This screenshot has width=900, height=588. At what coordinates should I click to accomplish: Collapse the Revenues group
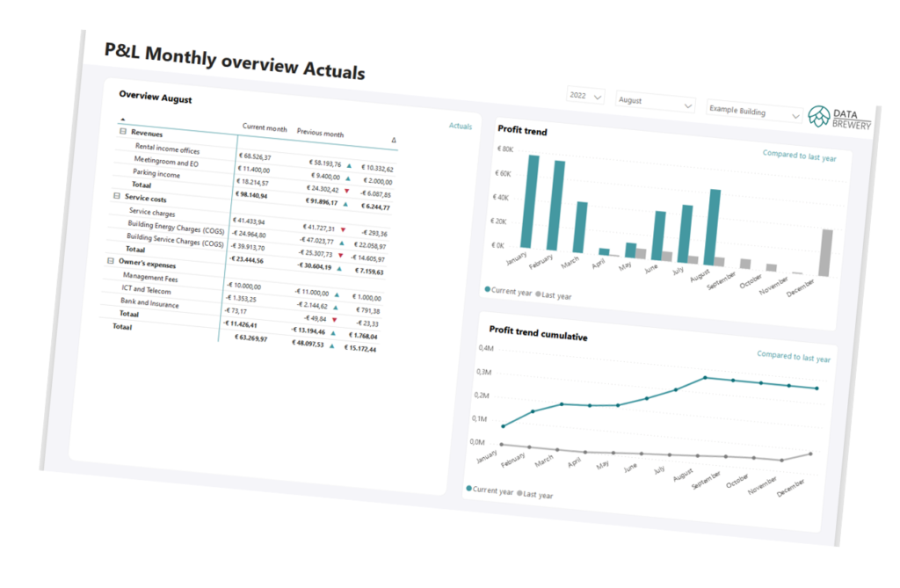(x=123, y=131)
